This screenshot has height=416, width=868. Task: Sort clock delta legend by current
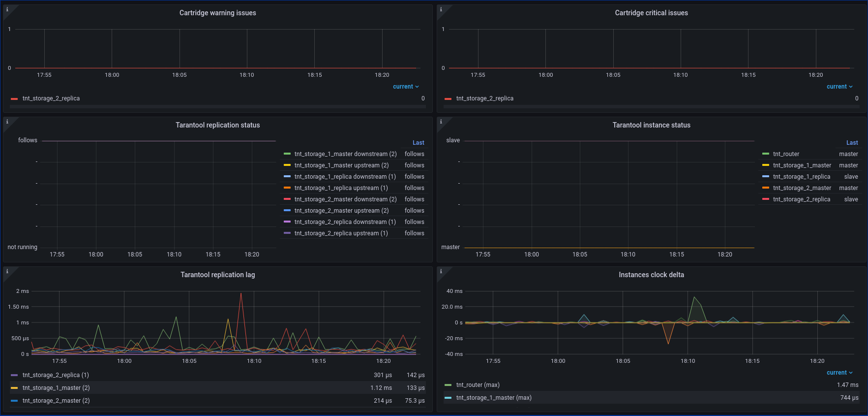point(839,373)
